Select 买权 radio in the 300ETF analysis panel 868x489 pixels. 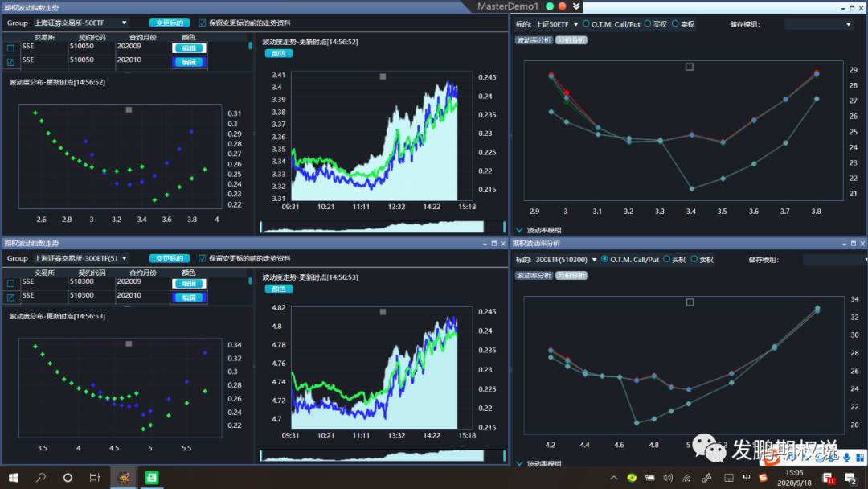(666, 259)
